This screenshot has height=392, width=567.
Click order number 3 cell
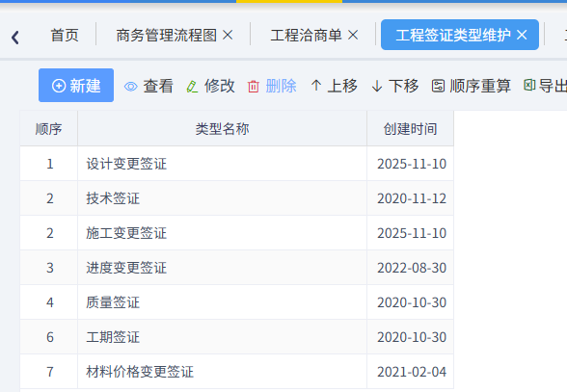(x=49, y=268)
